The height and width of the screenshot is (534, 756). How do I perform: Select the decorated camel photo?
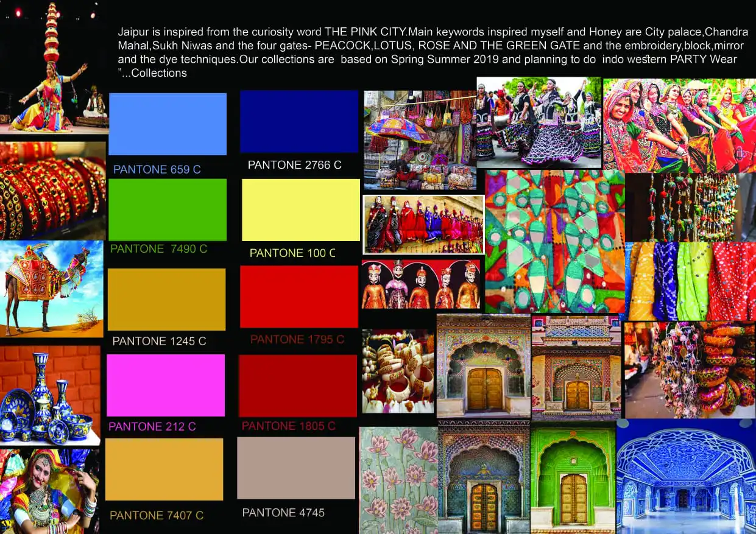pyautogui.click(x=52, y=289)
